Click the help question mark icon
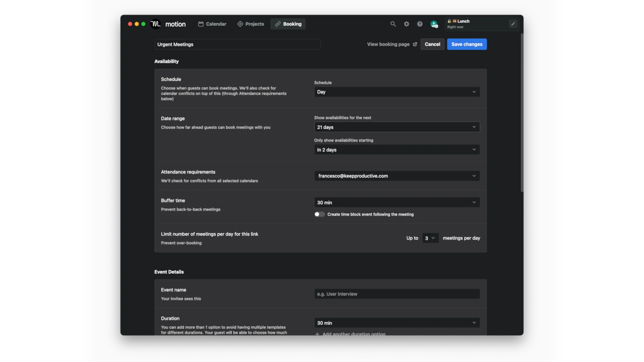Image resolution: width=644 pixels, height=362 pixels. [420, 24]
